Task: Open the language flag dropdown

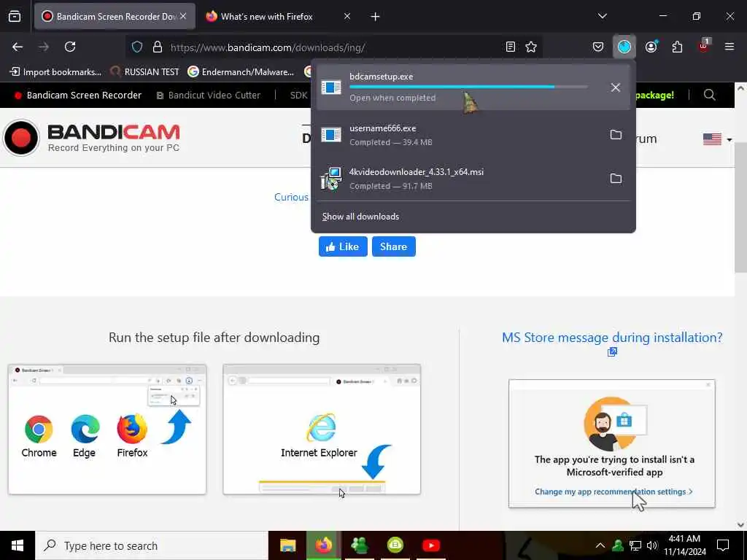Action: (717, 139)
